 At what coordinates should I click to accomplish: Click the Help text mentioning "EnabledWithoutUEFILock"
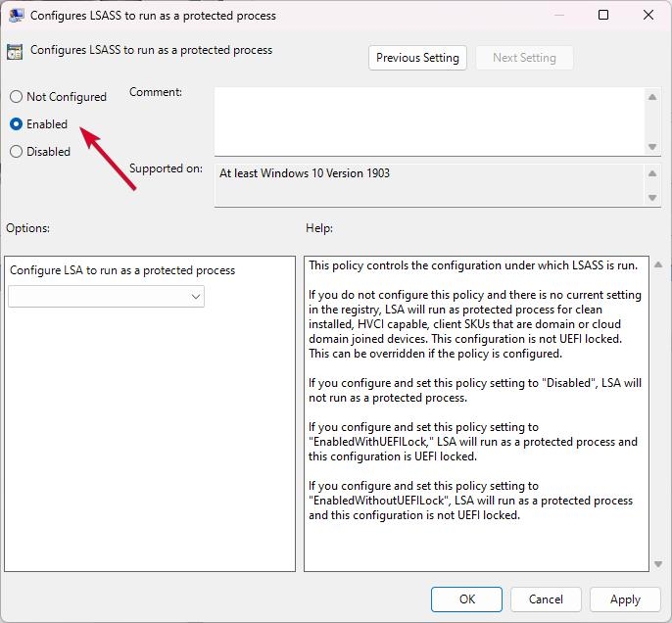470,501
